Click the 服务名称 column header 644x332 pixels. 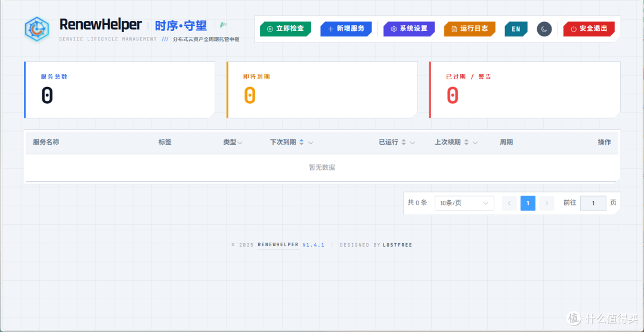pos(46,142)
